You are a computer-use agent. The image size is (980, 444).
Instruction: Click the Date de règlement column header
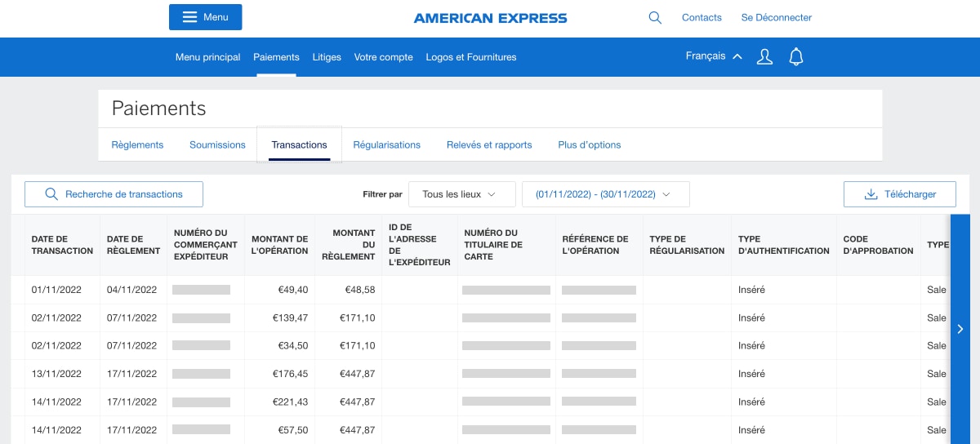133,245
